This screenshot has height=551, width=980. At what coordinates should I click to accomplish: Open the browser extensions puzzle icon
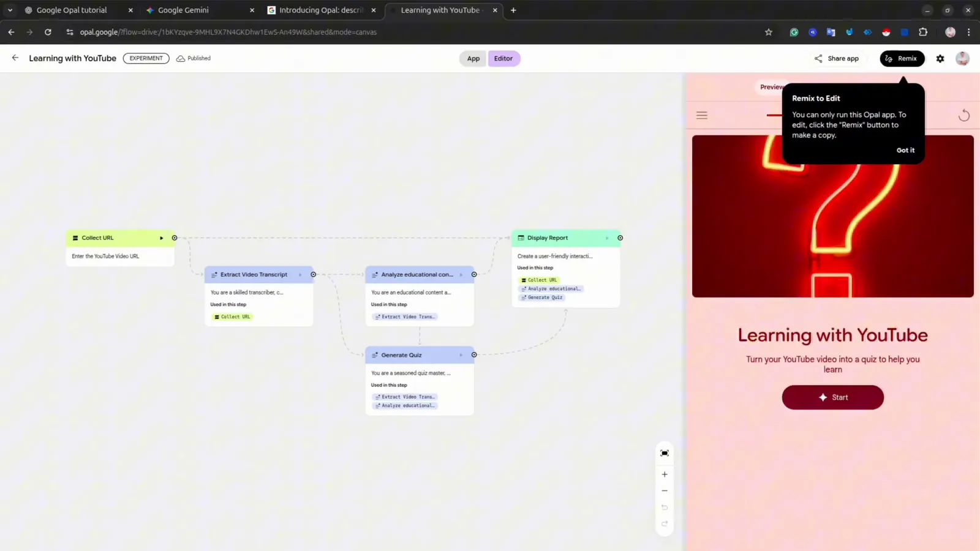tap(923, 32)
